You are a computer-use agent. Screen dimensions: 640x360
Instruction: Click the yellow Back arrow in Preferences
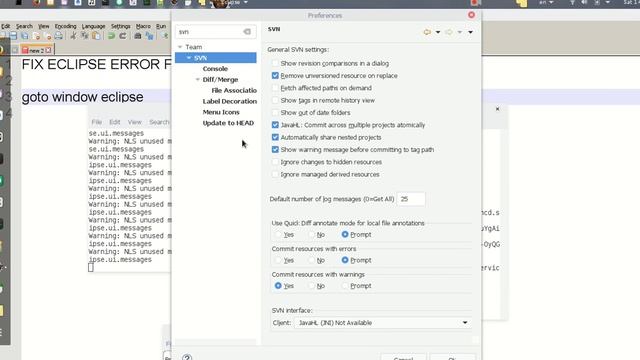(427, 32)
